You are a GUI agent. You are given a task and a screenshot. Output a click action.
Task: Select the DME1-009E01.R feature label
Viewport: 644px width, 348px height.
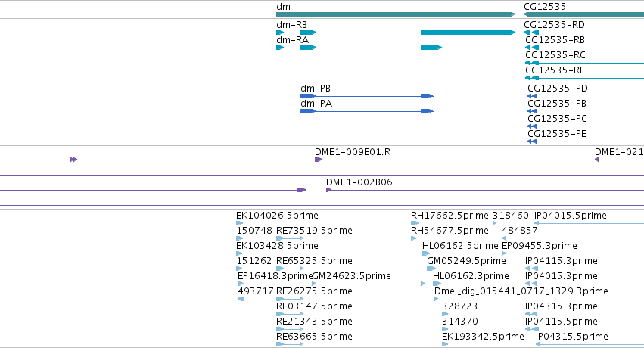click(353, 152)
